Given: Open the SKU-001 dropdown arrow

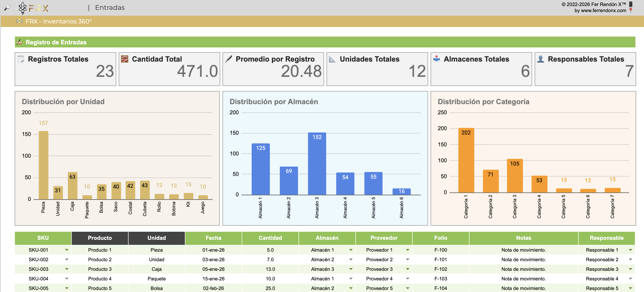Looking at the screenshot, I should pos(67,250).
